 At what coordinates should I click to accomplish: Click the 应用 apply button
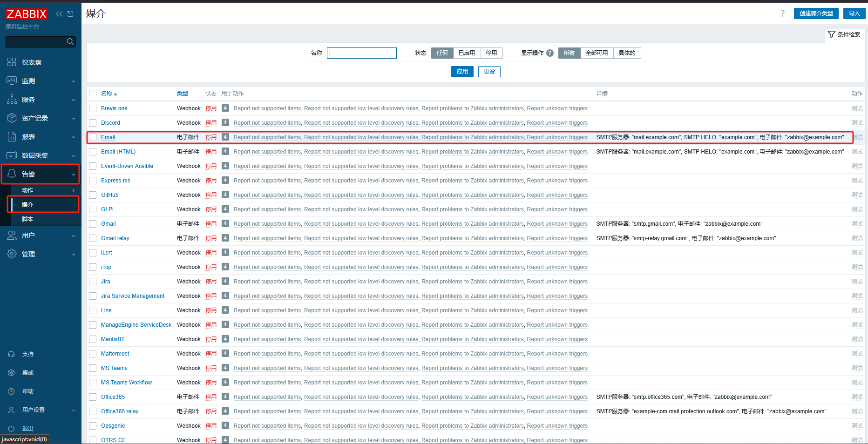(x=462, y=72)
